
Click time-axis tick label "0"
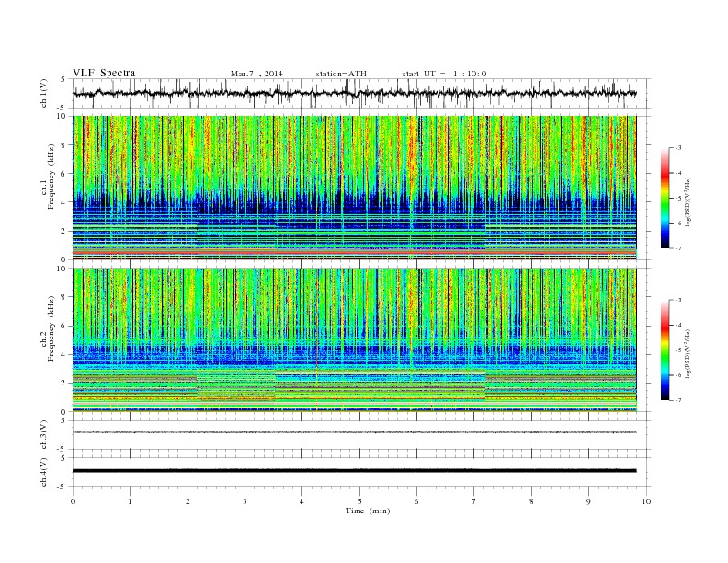[x=73, y=501]
